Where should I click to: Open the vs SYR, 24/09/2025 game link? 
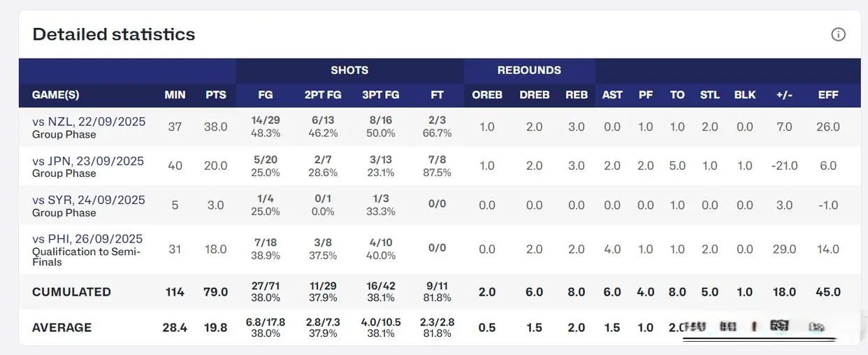pyautogui.click(x=89, y=200)
